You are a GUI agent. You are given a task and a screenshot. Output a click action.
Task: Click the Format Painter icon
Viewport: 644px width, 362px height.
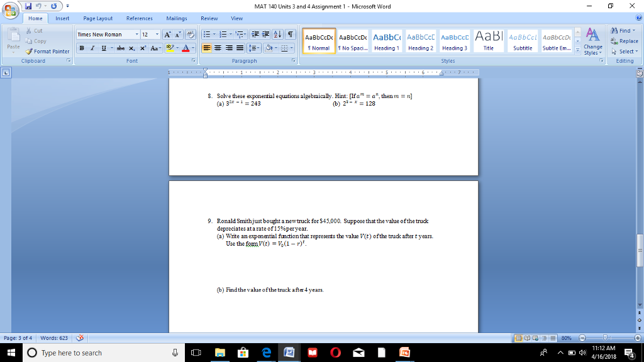coord(29,52)
